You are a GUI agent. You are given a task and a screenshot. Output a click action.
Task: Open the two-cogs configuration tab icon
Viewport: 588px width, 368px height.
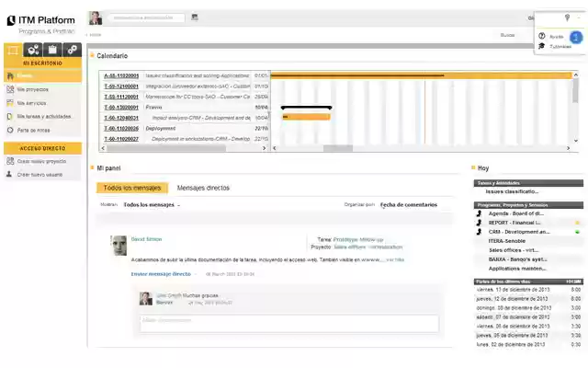click(72, 50)
